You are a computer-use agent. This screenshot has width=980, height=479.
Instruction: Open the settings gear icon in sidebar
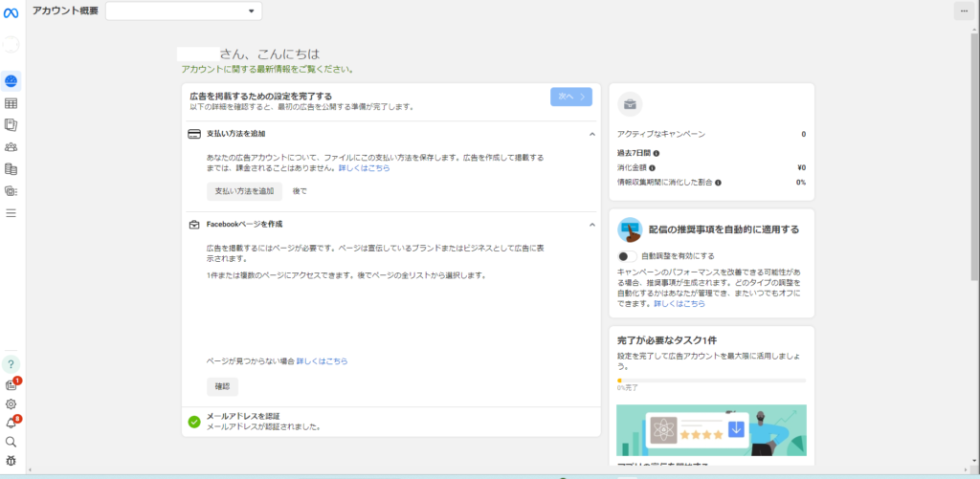[x=11, y=404]
